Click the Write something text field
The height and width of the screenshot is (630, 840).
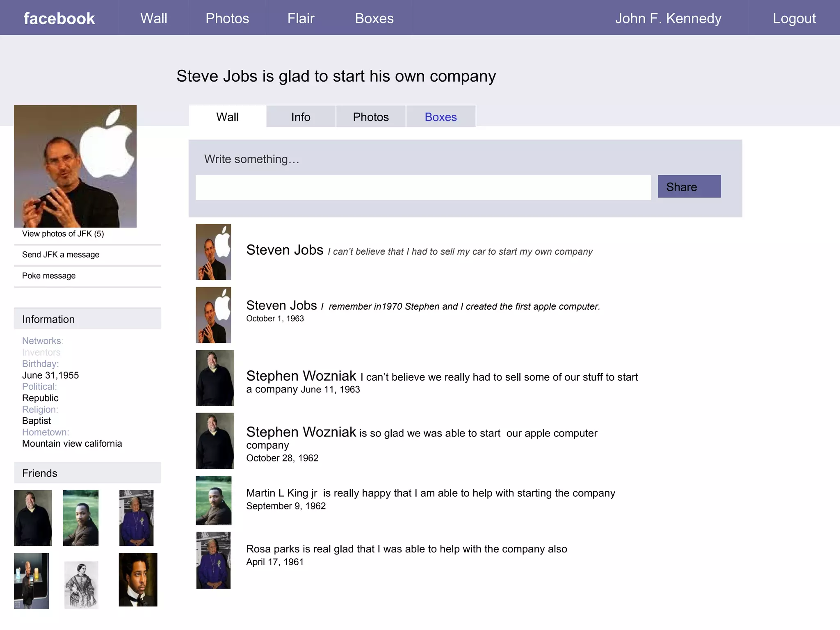(x=423, y=187)
